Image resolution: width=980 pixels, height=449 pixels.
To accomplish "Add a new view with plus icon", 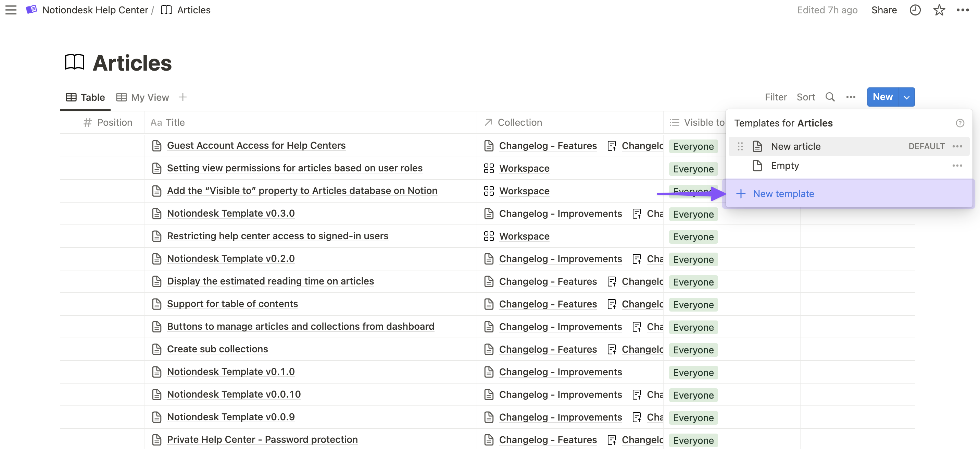I will pyautogui.click(x=183, y=97).
